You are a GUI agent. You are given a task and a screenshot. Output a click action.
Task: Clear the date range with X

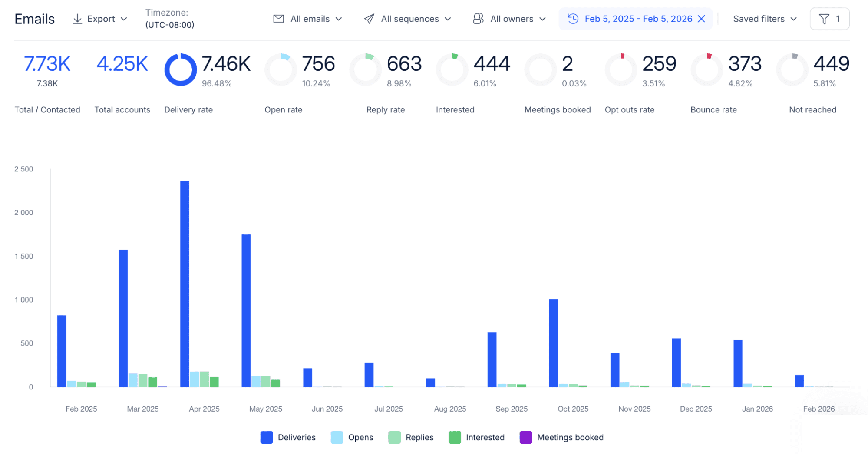(x=701, y=19)
